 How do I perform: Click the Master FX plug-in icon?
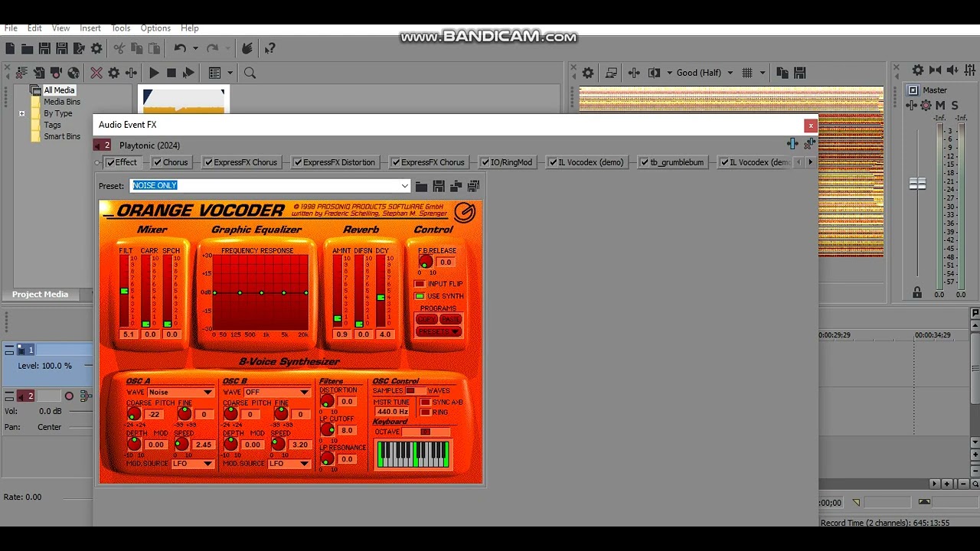pos(913,105)
